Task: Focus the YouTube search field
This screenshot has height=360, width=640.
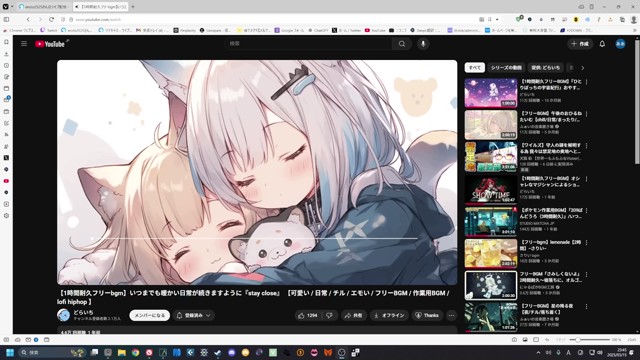Action: click(308, 44)
